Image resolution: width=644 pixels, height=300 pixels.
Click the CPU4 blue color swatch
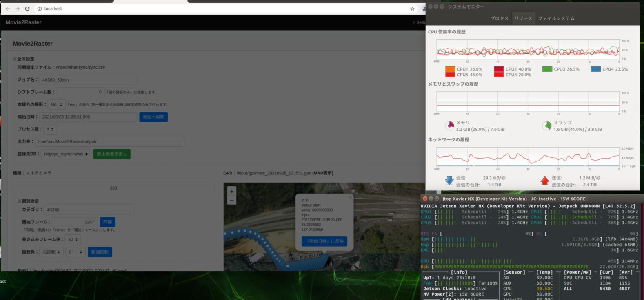(595, 69)
